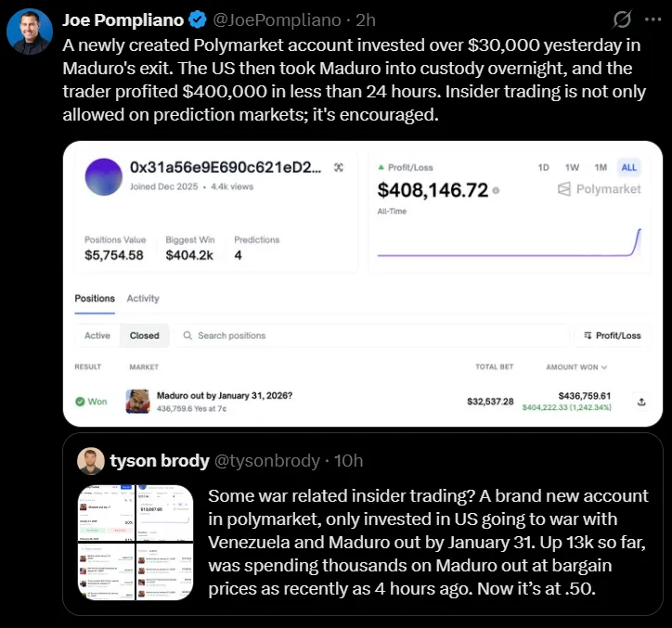The image size is (672, 628).
Task: Toggle the Active positions filter
Action: pyautogui.click(x=97, y=335)
